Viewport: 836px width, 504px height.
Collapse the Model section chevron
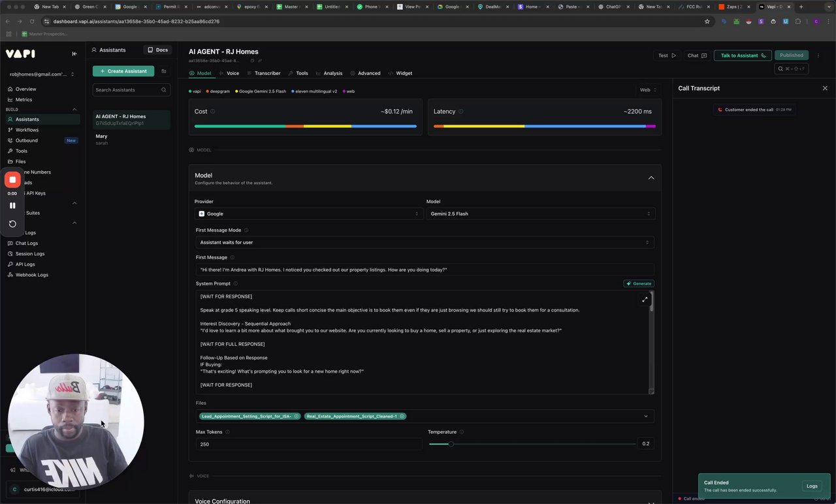[651, 178]
